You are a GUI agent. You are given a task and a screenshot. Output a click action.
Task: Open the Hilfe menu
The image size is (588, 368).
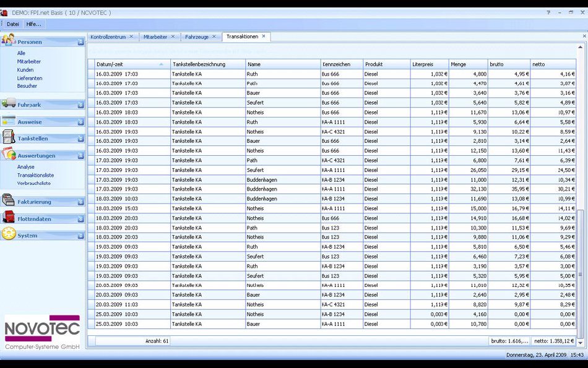pyautogui.click(x=33, y=24)
